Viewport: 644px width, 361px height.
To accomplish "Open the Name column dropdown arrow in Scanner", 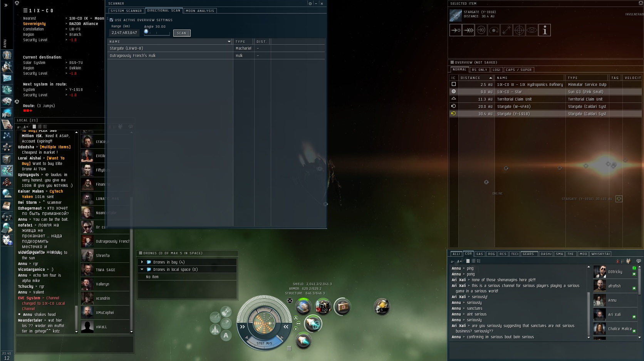I will tap(229, 42).
